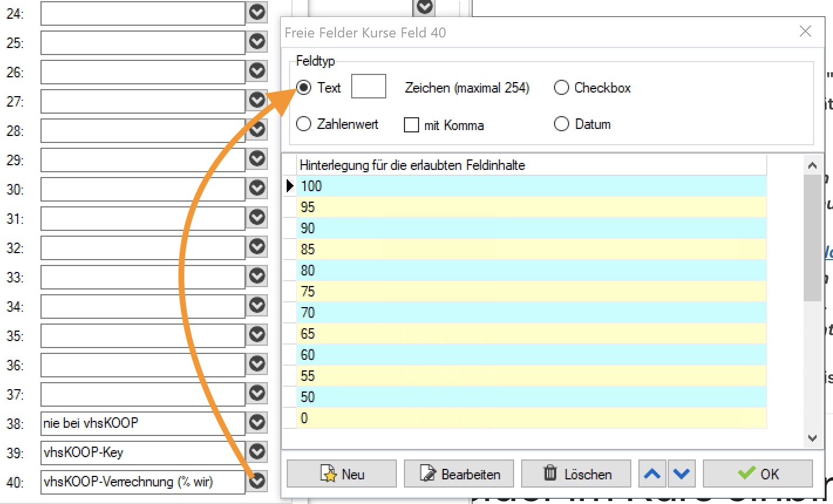The height and width of the screenshot is (504, 833).
Task: Open dropdown for field 29
Action: pyautogui.click(x=257, y=158)
